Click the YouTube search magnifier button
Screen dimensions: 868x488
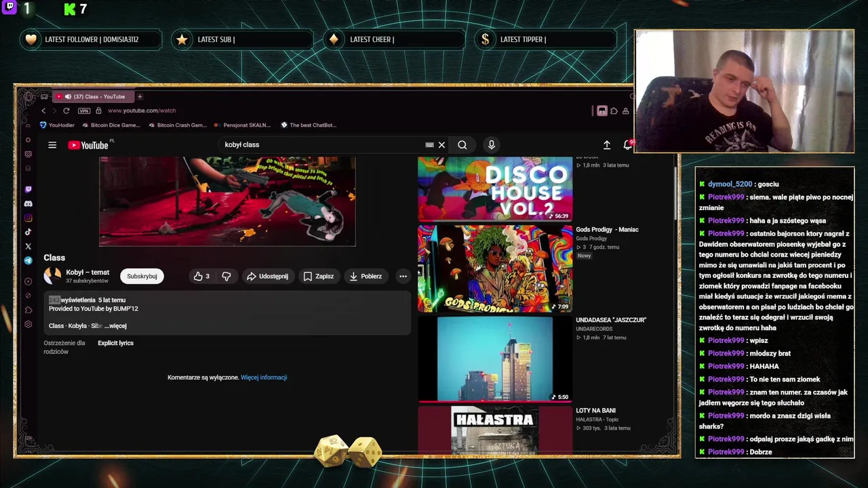(x=462, y=144)
